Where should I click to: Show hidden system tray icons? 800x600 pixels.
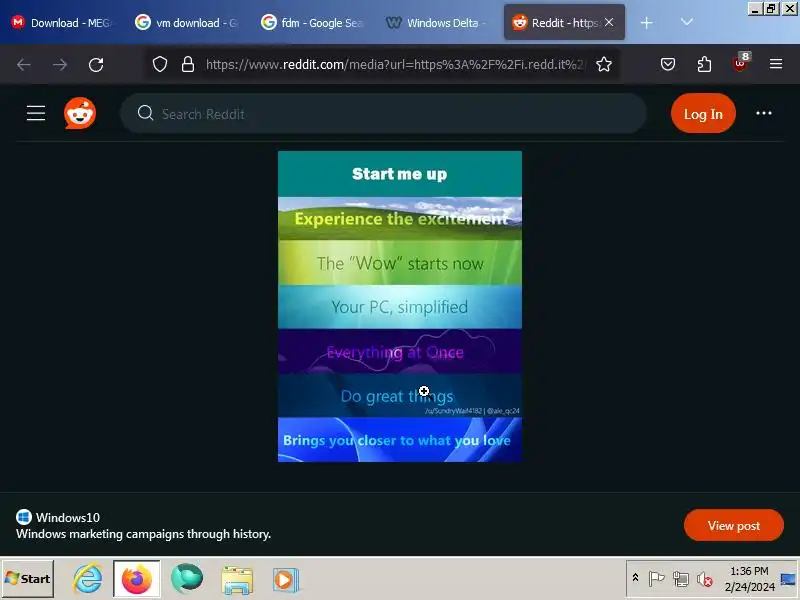tap(635, 578)
